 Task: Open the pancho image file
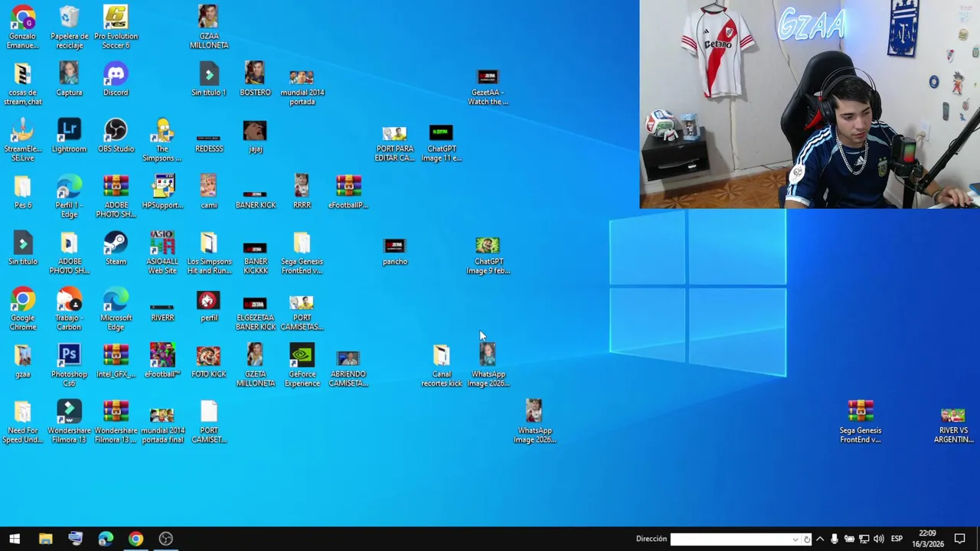[394, 251]
